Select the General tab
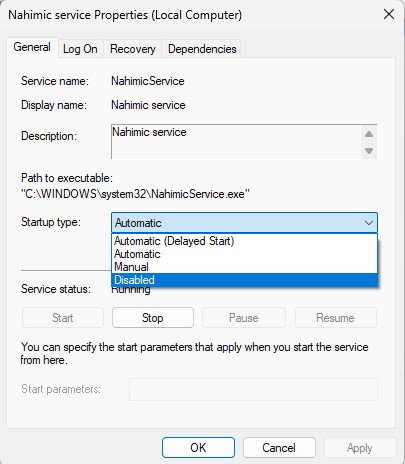Screen dimensions: 405x464 tap(32, 47)
